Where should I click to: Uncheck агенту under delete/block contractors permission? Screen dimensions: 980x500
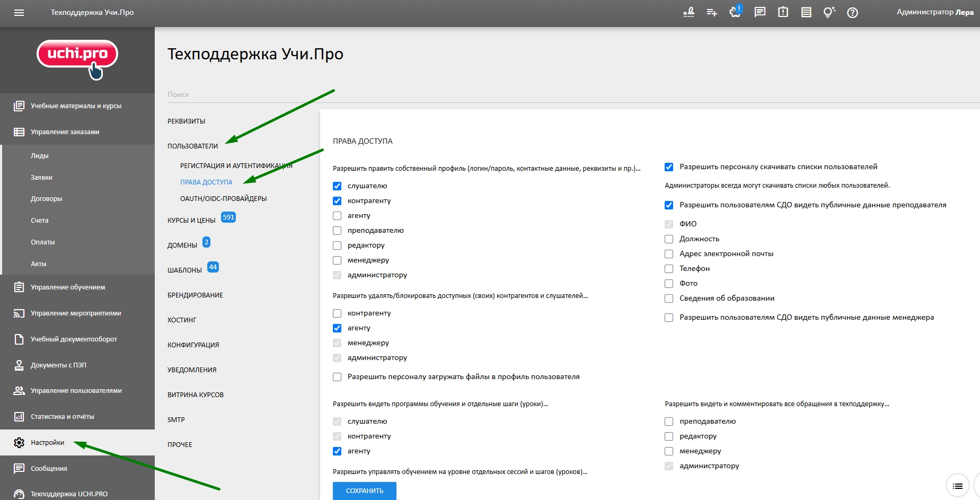click(x=337, y=328)
